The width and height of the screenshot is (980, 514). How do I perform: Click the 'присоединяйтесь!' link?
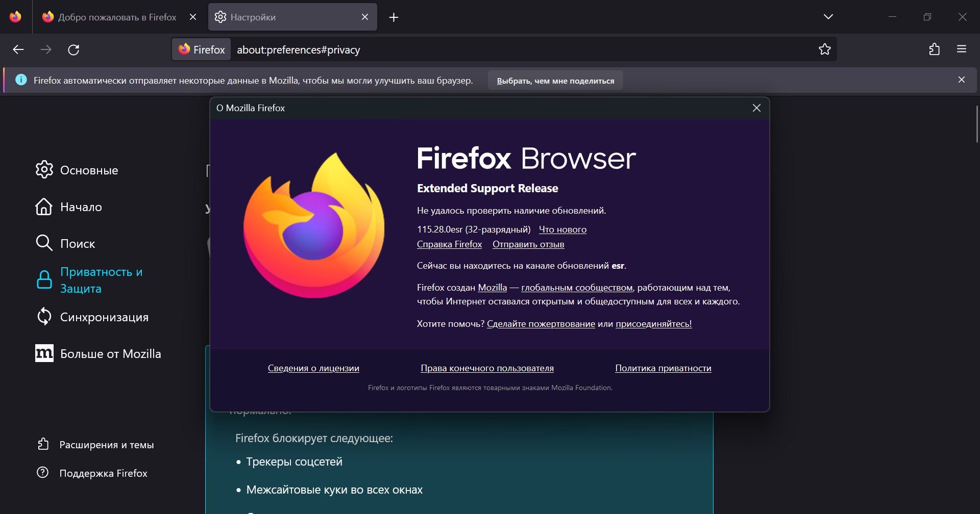tap(654, 324)
